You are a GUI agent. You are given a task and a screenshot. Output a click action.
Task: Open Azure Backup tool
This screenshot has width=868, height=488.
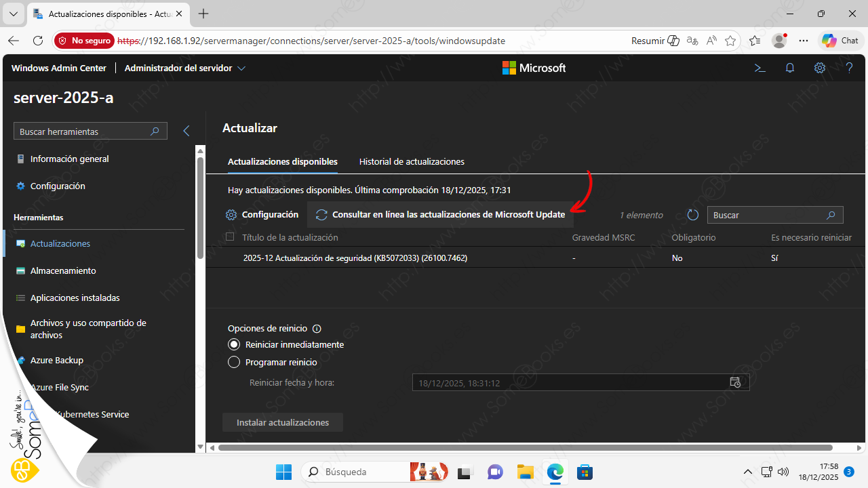pos(56,361)
